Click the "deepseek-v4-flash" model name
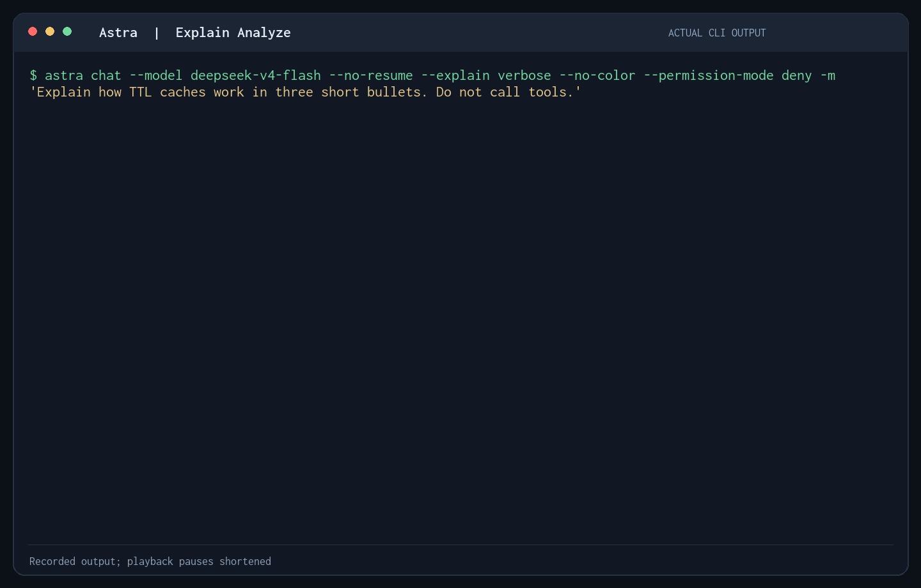The height and width of the screenshot is (588, 921). tap(256, 75)
